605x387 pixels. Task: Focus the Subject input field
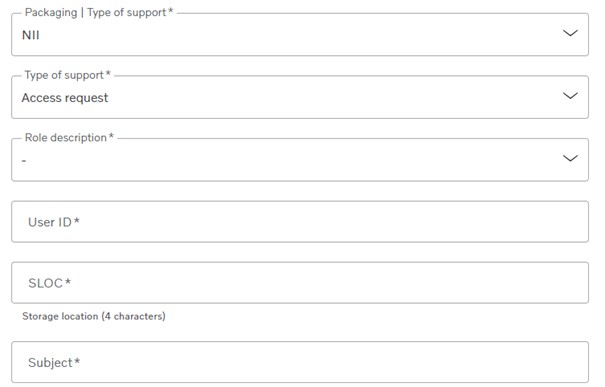[x=300, y=362]
